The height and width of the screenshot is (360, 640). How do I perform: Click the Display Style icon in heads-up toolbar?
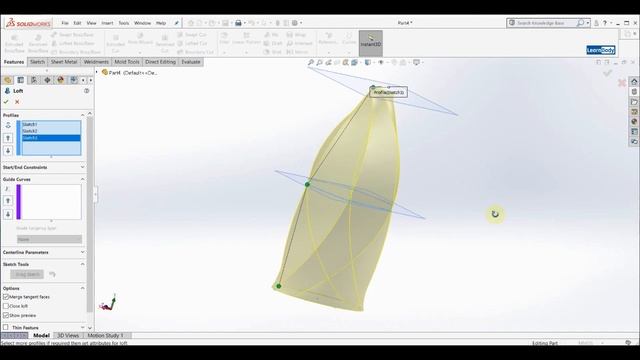(368, 62)
